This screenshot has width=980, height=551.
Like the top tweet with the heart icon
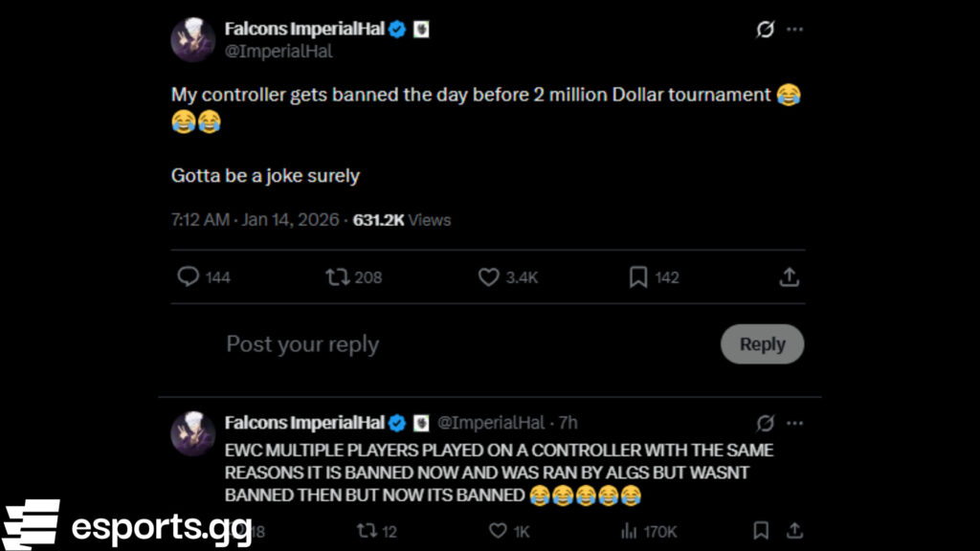pyautogui.click(x=488, y=276)
